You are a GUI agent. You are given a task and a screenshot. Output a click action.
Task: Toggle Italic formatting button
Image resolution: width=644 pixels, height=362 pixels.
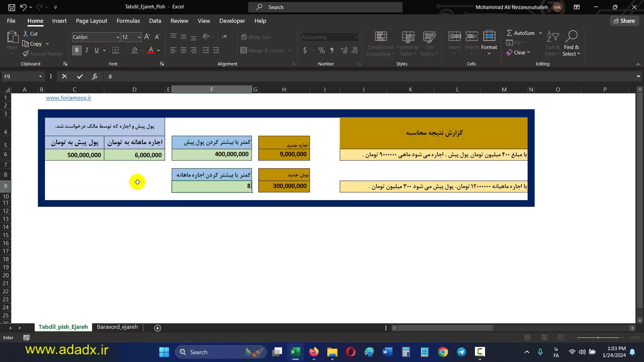coord(87,50)
